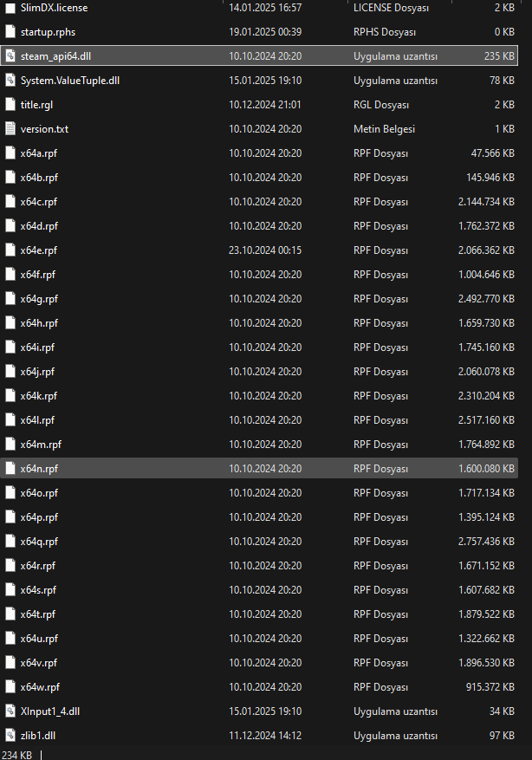This screenshot has width=532, height=760.
Task: Select the file name x64p.rpf
Action: tap(39, 517)
